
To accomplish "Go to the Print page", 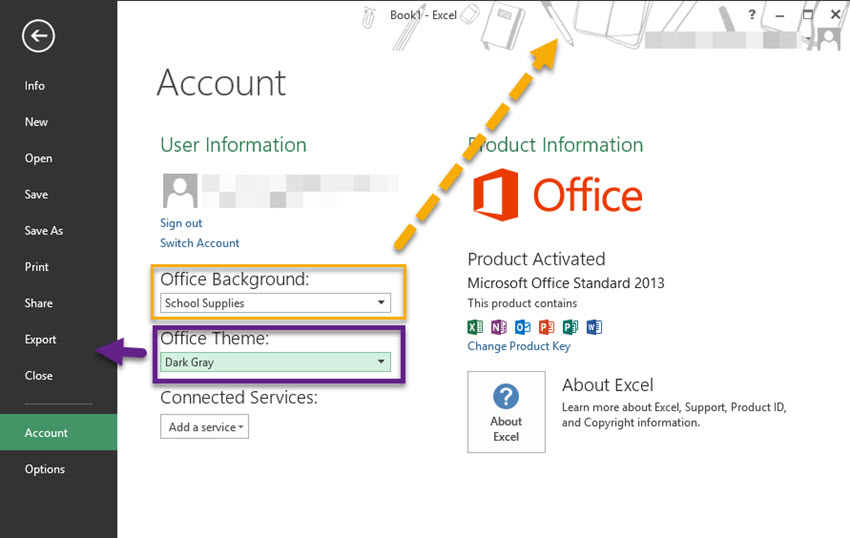I will pos(37,267).
